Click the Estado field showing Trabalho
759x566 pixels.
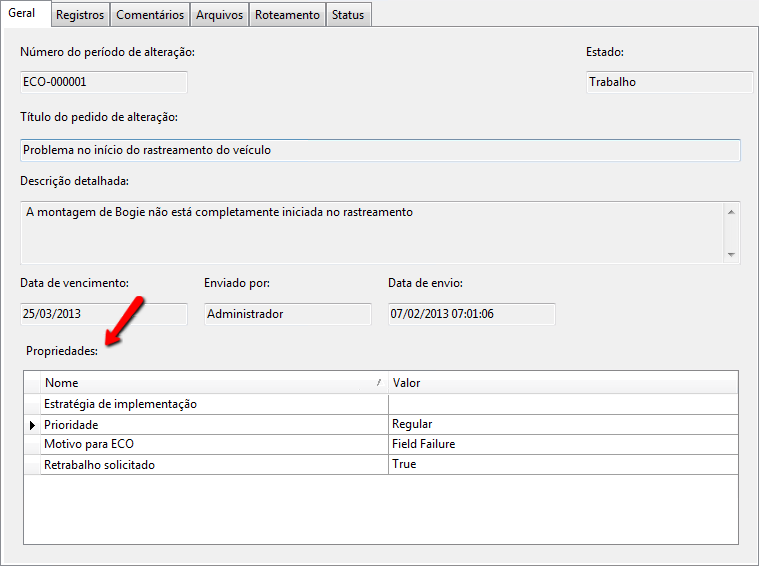coord(669,82)
